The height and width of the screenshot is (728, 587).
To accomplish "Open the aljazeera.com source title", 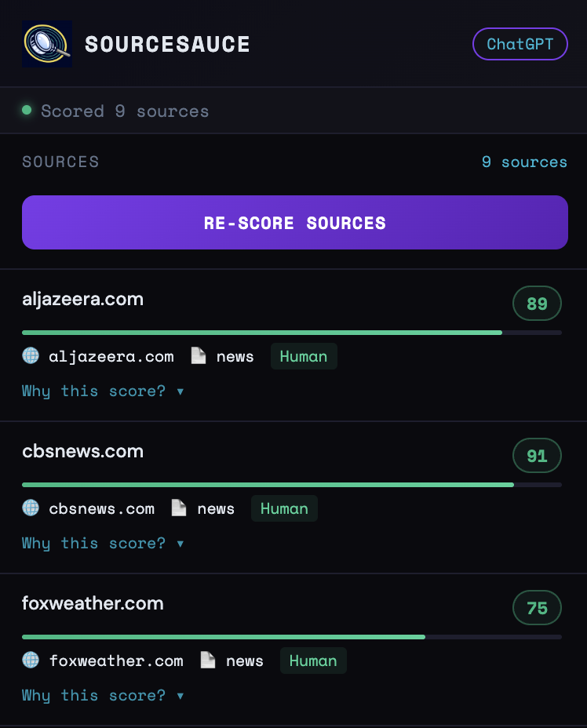I will [x=82, y=300].
